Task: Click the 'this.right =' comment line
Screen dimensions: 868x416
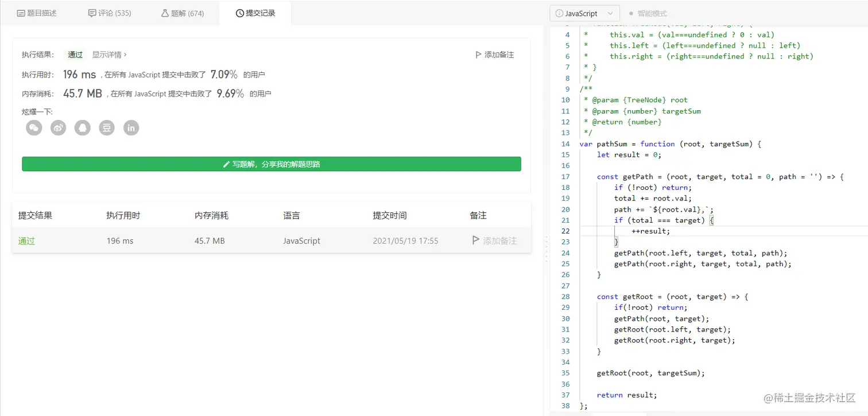Action: click(x=712, y=57)
